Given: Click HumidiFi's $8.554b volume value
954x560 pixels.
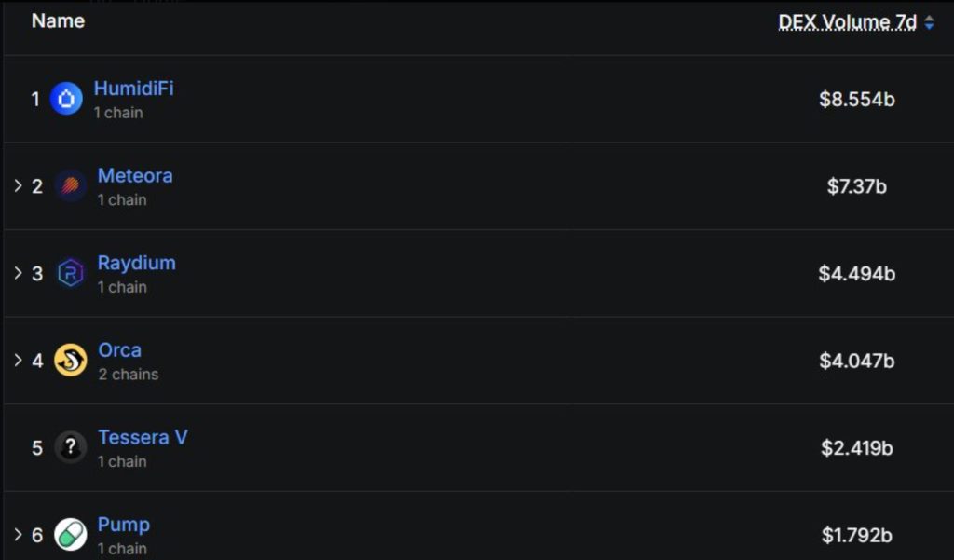Looking at the screenshot, I should [x=857, y=99].
